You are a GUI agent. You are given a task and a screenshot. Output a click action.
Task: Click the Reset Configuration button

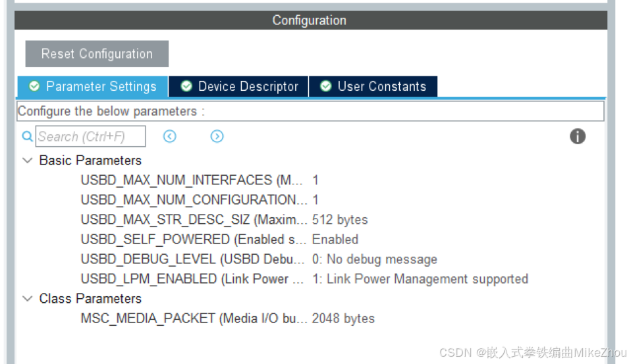[97, 54]
